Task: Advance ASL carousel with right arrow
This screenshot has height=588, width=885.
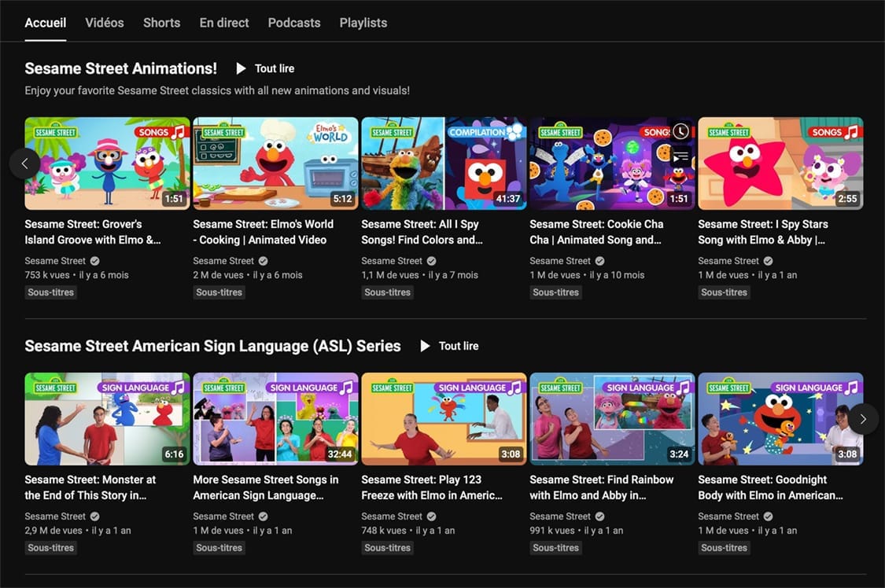Action: coord(863,419)
